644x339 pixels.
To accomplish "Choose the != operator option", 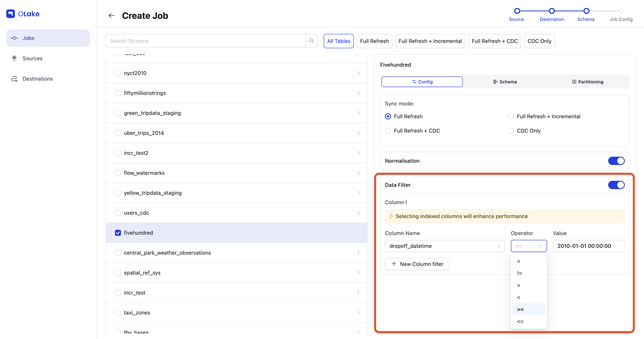I will [529, 273].
